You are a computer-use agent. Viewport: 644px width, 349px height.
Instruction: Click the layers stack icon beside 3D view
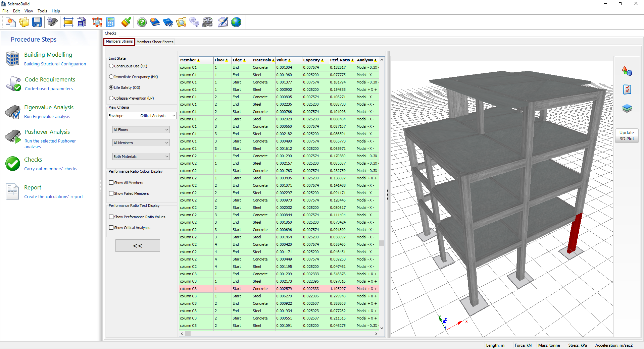pos(627,108)
